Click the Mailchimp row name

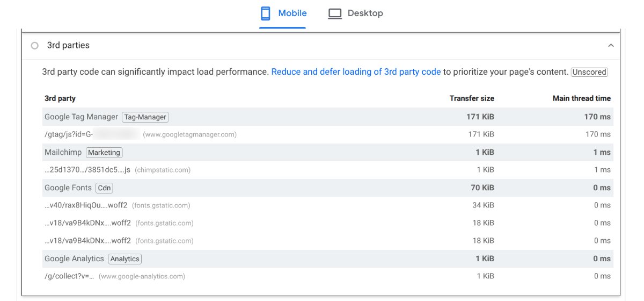(63, 152)
